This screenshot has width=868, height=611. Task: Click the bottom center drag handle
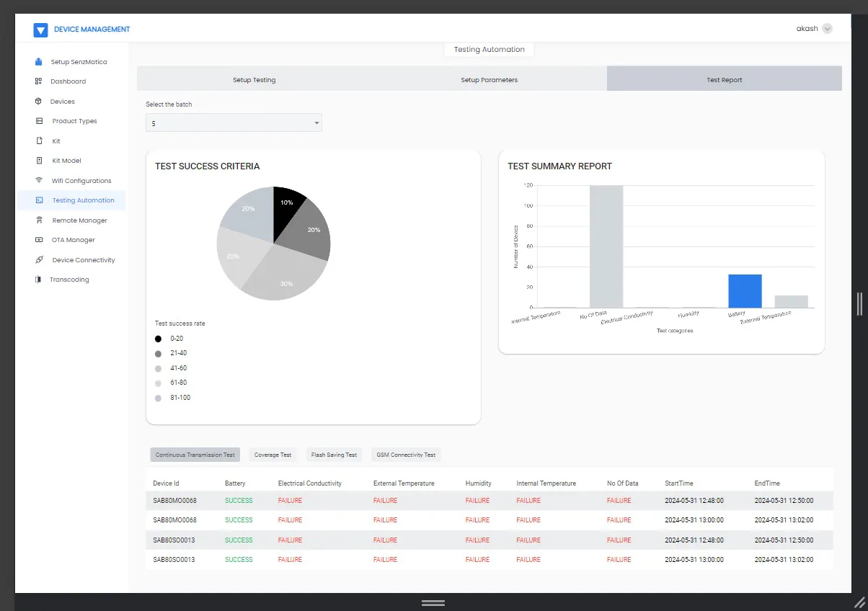[x=433, y=602]
